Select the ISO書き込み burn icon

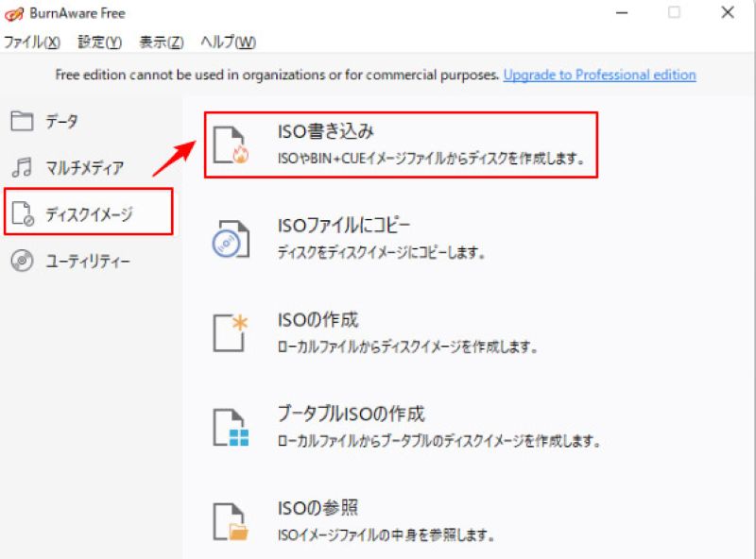230,143
